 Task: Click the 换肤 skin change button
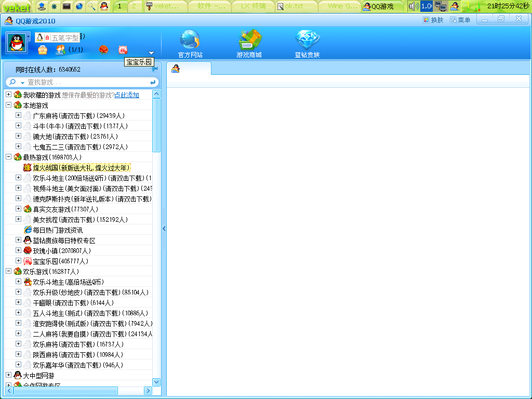pos(433,20)
